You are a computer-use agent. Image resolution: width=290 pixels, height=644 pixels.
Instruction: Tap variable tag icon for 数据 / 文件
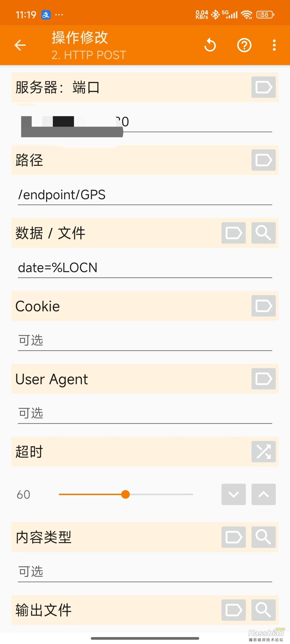(233, 233)
